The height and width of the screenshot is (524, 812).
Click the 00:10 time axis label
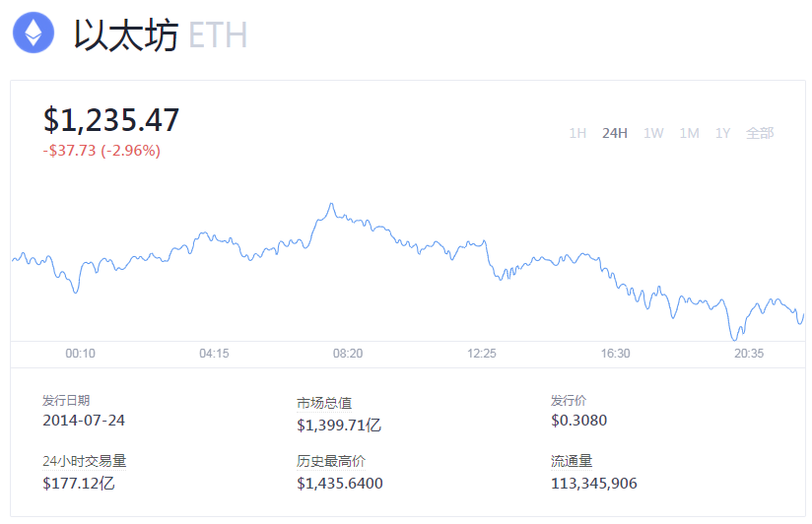81,353
